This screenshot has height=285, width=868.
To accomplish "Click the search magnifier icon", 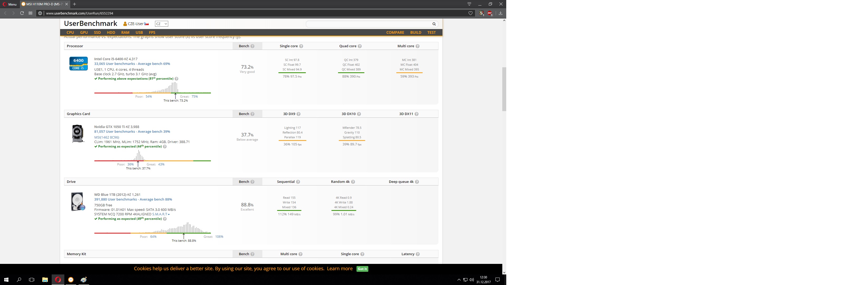I will pyautogui.click(x=434, y=24).
